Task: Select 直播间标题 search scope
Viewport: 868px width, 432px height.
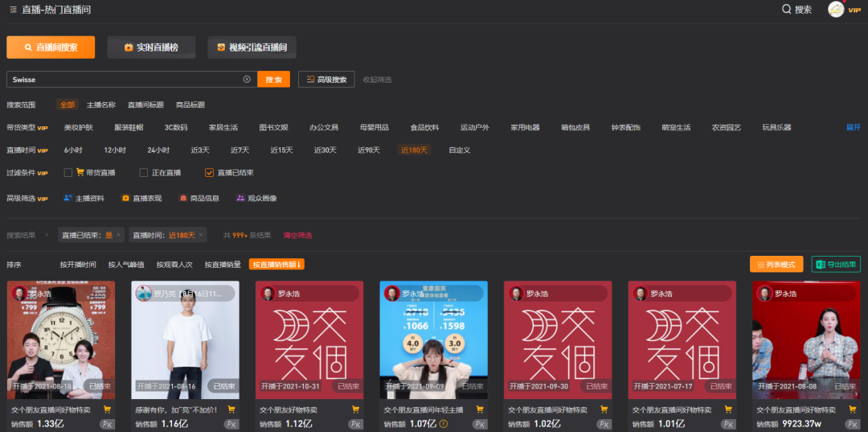Action: pos(145,105)
